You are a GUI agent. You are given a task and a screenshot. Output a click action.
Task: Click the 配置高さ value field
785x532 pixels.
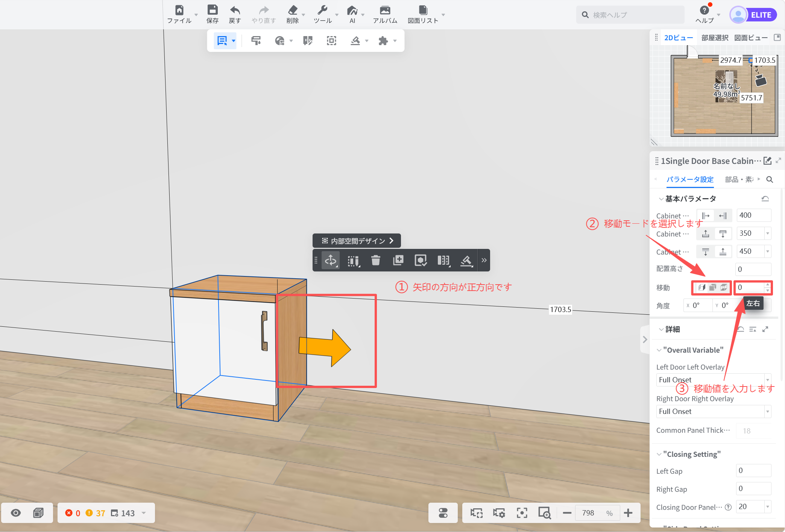(753, 269)
